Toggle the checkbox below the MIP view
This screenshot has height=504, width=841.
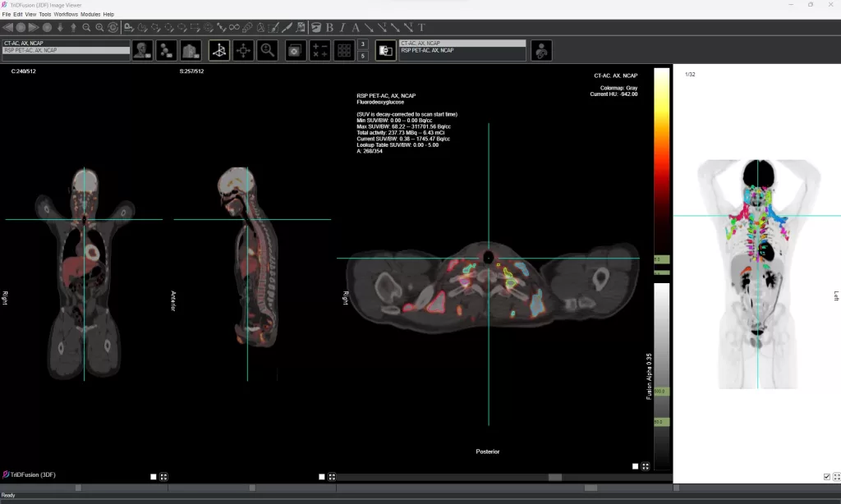[x=826, y=476]
